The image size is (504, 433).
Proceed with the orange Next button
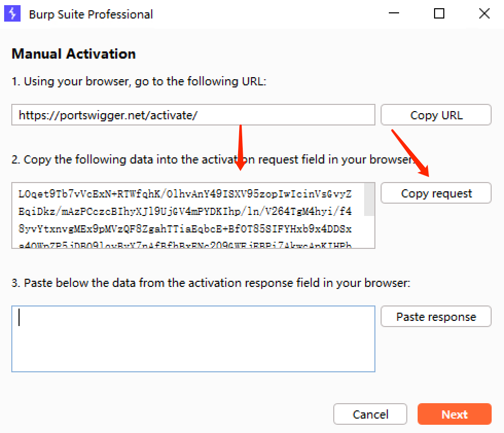click(454, 414)
